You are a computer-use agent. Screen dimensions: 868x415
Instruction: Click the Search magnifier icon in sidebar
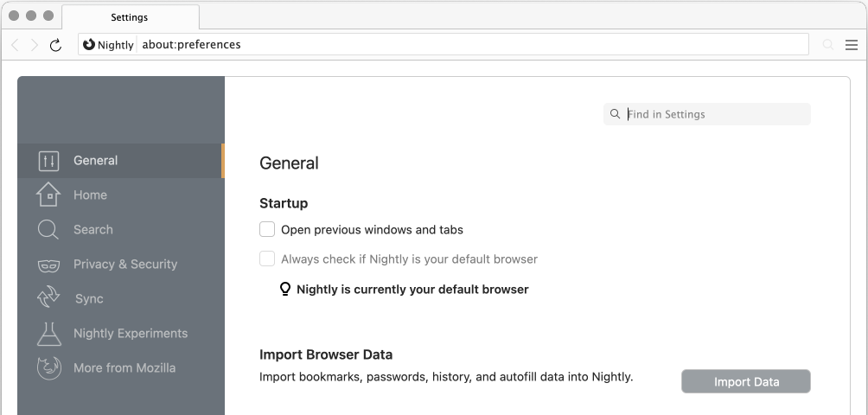(48, 230)
